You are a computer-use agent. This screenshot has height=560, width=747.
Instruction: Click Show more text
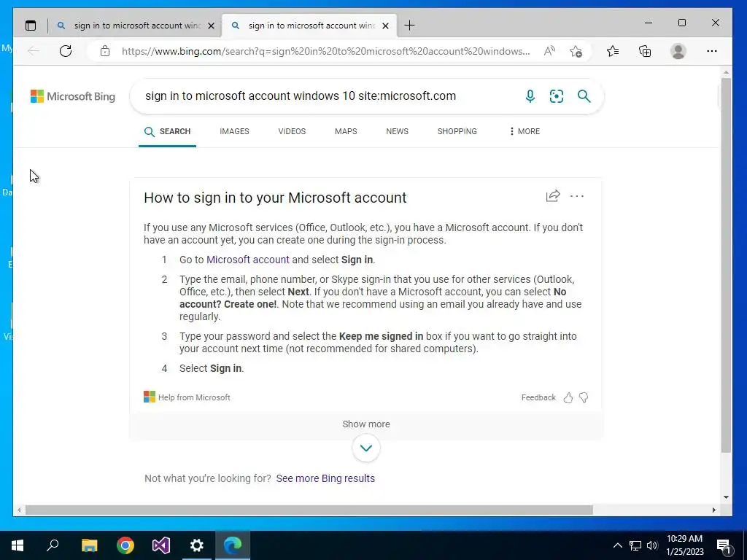click(x=366, y=424)
